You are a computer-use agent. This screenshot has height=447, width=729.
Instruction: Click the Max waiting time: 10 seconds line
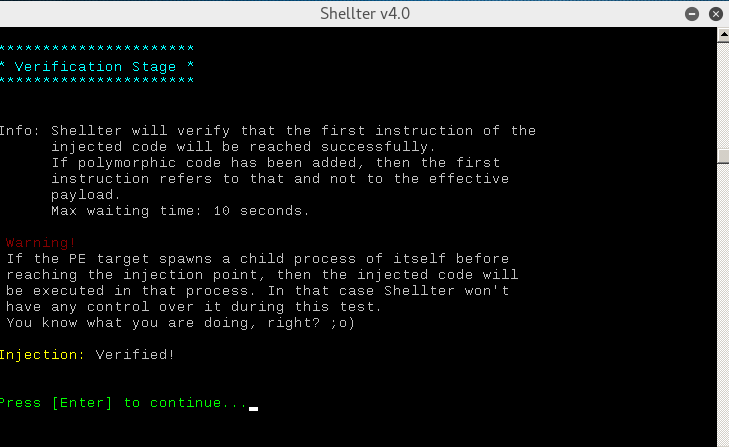tap(180, 211)
